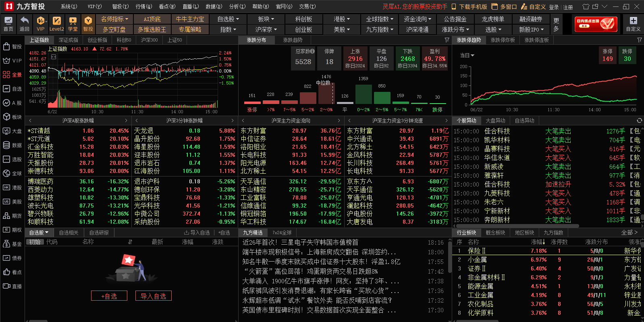This screenshot has height=322, width=644.
Task: Switch to the 涨跌停炸板 tab
Action: [x=503, y=40]
